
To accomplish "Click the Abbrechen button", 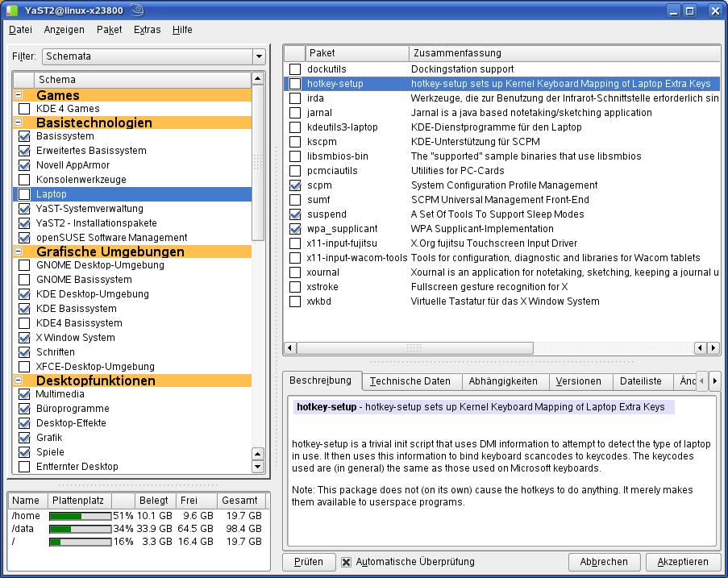I will (x=604, y=562).
